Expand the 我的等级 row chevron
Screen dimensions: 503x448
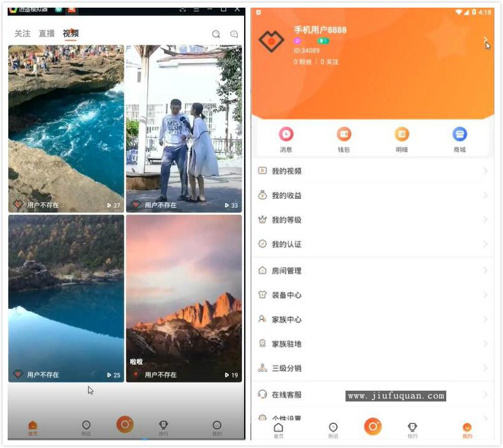coord(485,219)
